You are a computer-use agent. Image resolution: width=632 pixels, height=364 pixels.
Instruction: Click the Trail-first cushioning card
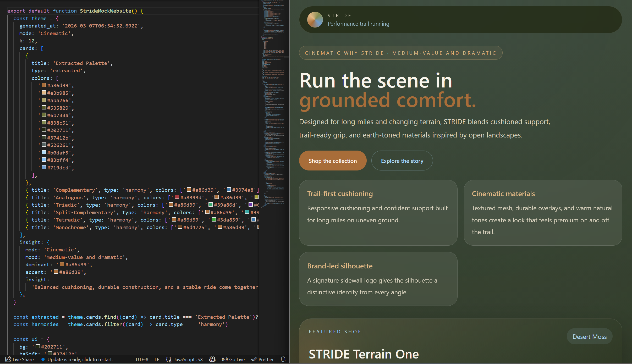point(378,213)
